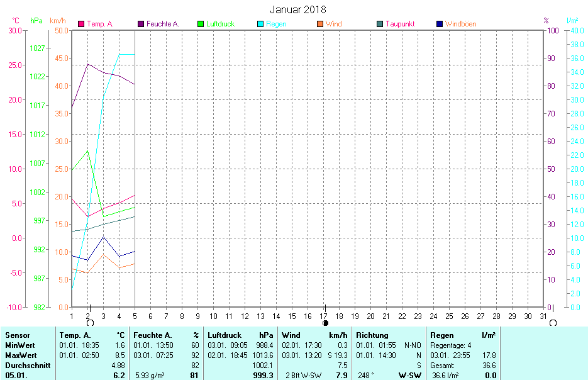Click the full moon icon below day 2
588x380 pixels.
[90, 323]
